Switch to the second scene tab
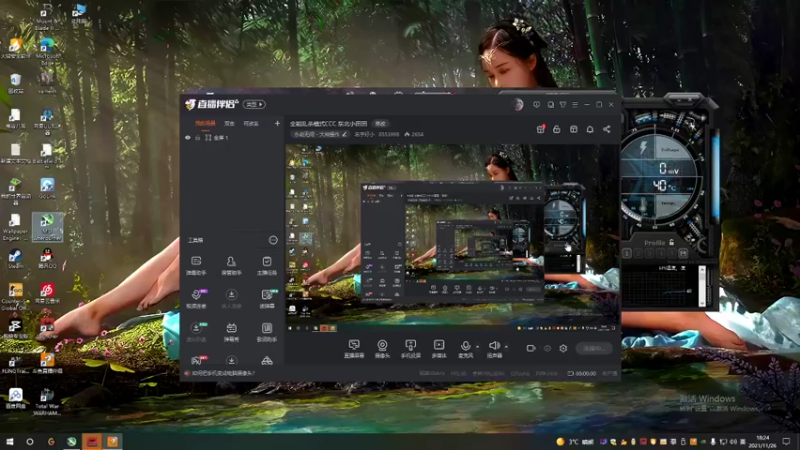This screenshot has height=450, width=800. pos(230,123)
